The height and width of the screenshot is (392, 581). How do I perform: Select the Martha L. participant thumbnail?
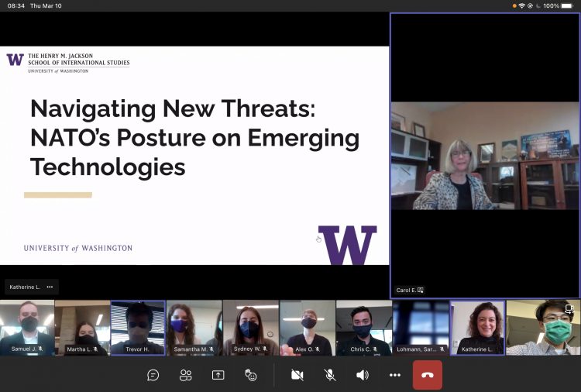(x=82, y=328)
